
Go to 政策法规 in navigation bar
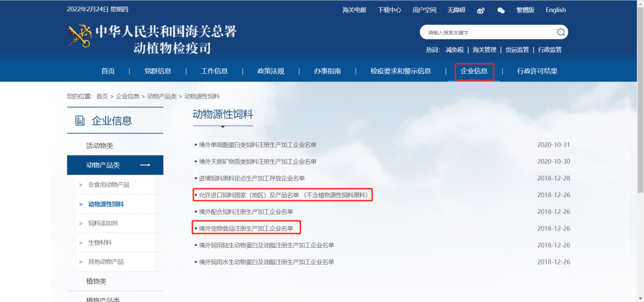[271, 71]
